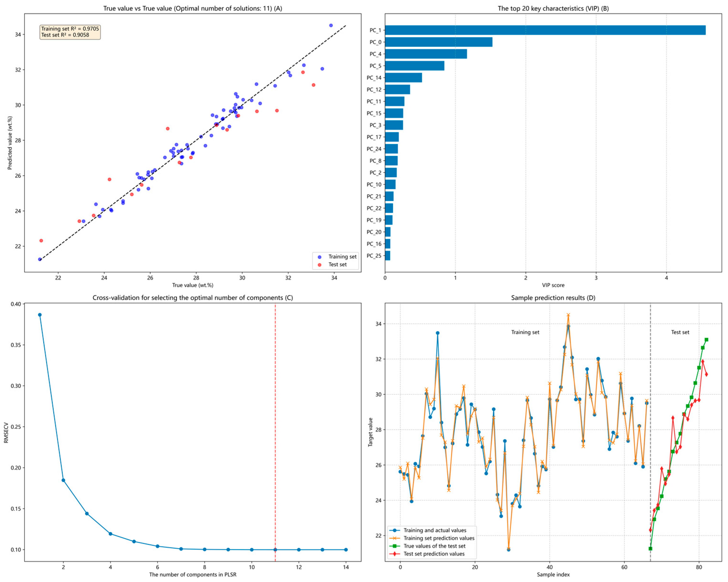Image resolution: width=728 pixels, height=582 pixels.
Task: Click the 'Sample prediction results (D)' title
Action: point(553,298)
